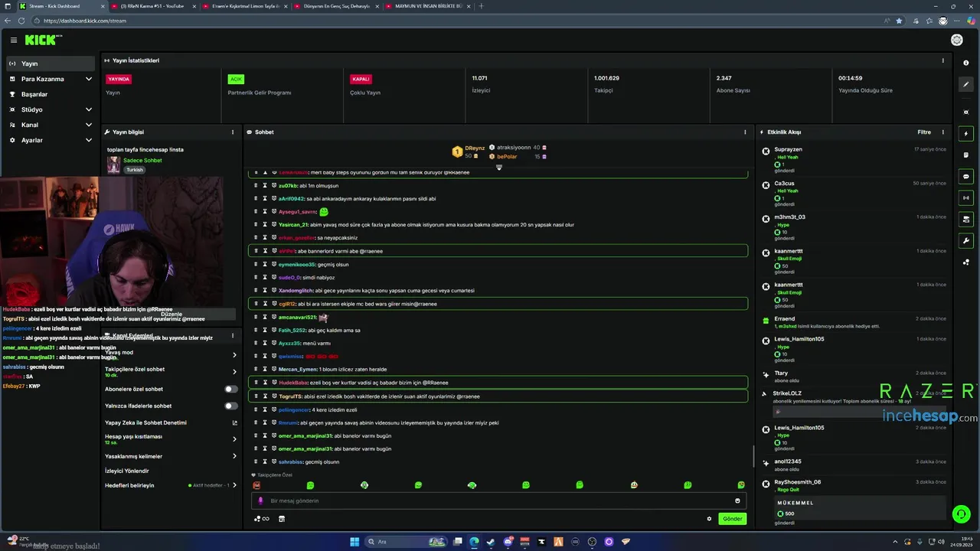980x551 pixels.
Task: Expand Kanal sidebar section
Action: click(x=89, y=125)
